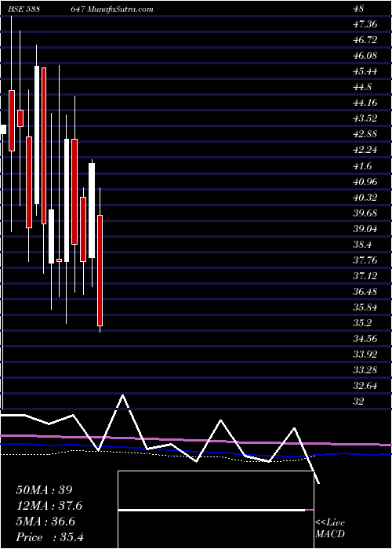This screenshot has height=549, width=392.
Task: Click the 47.36 price axis label
Action: 365,24
